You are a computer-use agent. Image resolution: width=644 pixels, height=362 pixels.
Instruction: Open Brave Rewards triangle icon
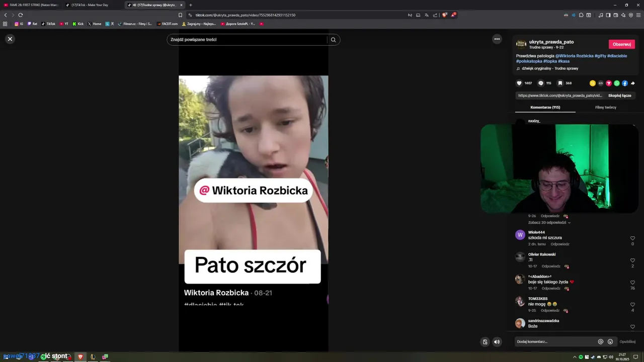click(x=453, y=15)
